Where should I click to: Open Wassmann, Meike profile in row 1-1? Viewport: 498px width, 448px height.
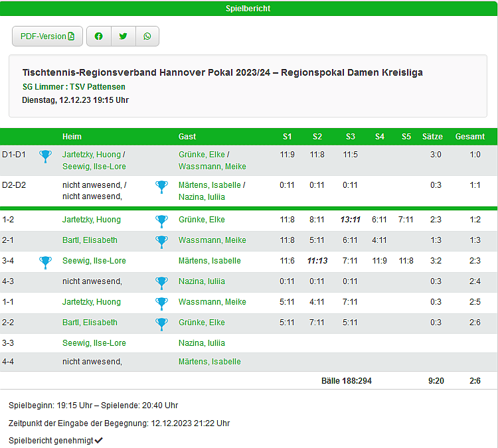(x=212, y=302)
